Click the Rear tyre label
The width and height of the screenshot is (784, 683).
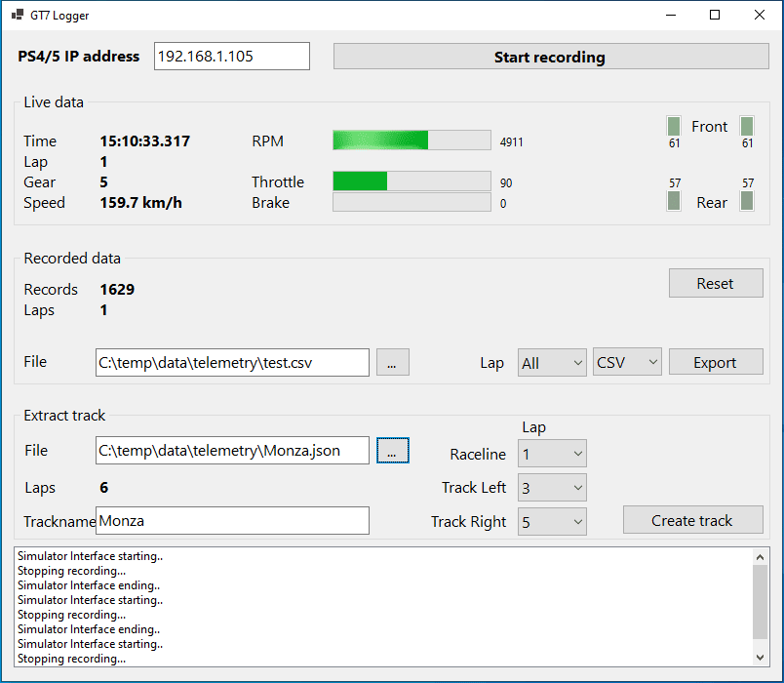pos(712,203)
